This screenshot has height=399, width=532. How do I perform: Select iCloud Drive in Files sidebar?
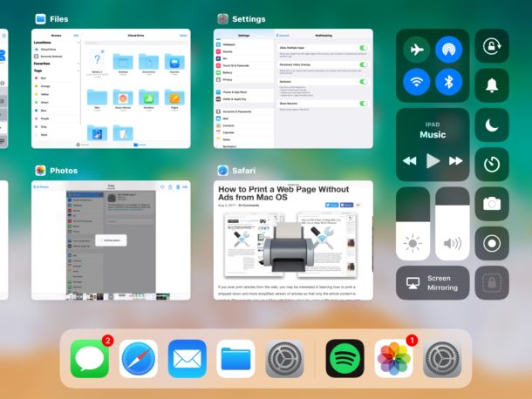coord(57,49)
